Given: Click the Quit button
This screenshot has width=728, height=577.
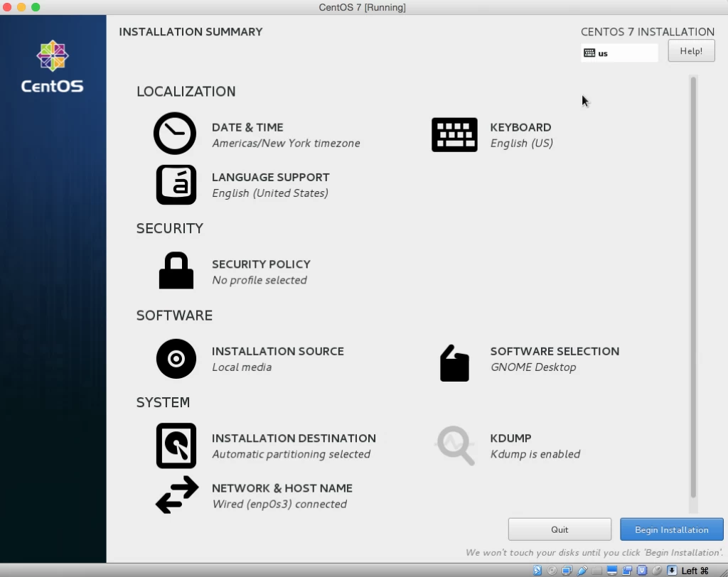Looking at the screenshot, I should point(560,529).
